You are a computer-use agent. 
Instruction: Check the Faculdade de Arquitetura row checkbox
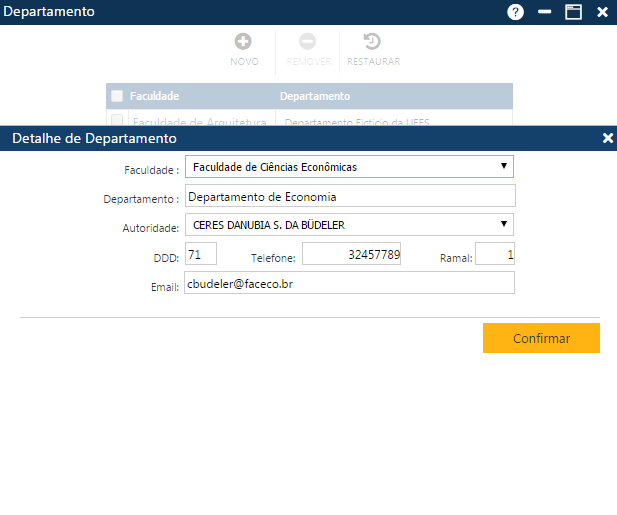117,121
